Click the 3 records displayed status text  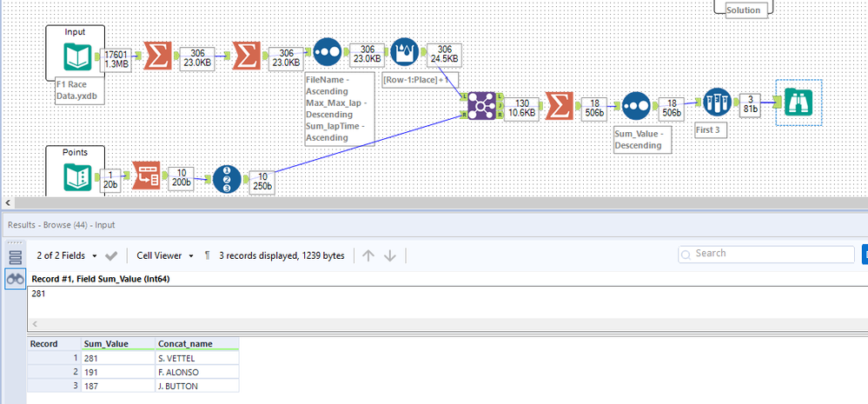282,255
